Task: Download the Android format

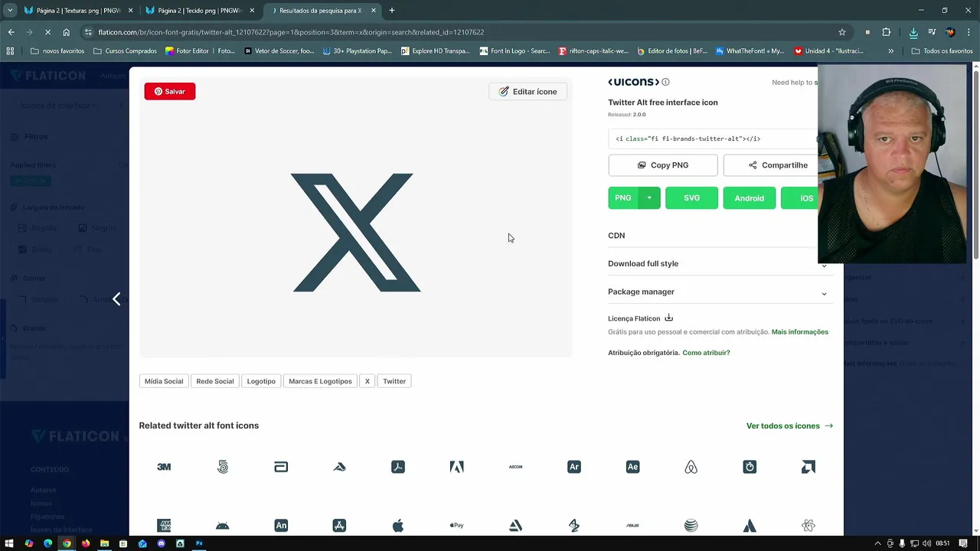Action: 750,198
